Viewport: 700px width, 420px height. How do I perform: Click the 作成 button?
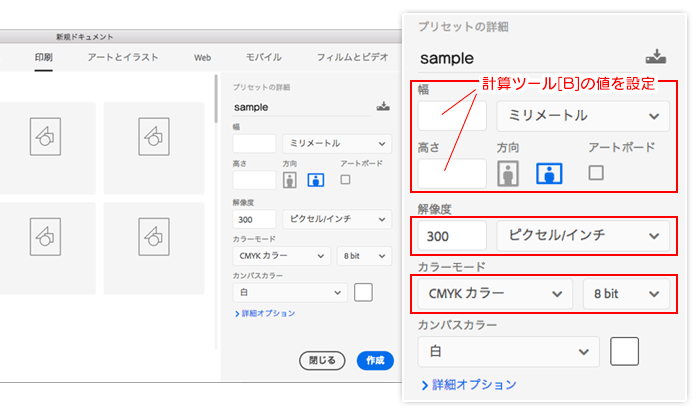pos(375,360)
